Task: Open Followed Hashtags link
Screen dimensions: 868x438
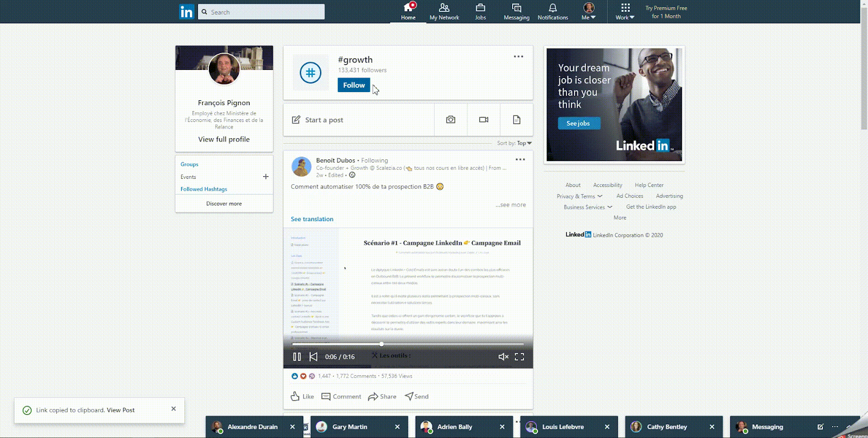Action: point(204,189)
